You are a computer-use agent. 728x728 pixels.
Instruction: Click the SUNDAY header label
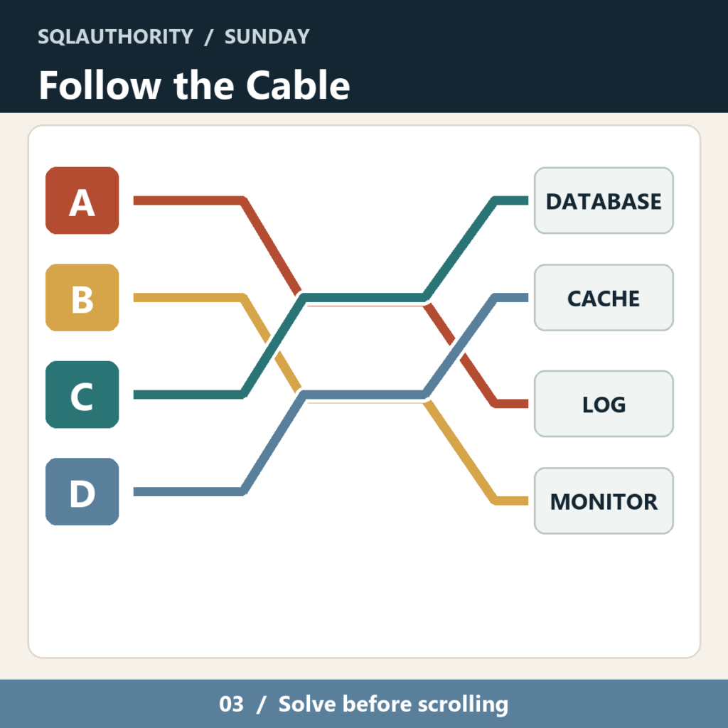[267, 37]
